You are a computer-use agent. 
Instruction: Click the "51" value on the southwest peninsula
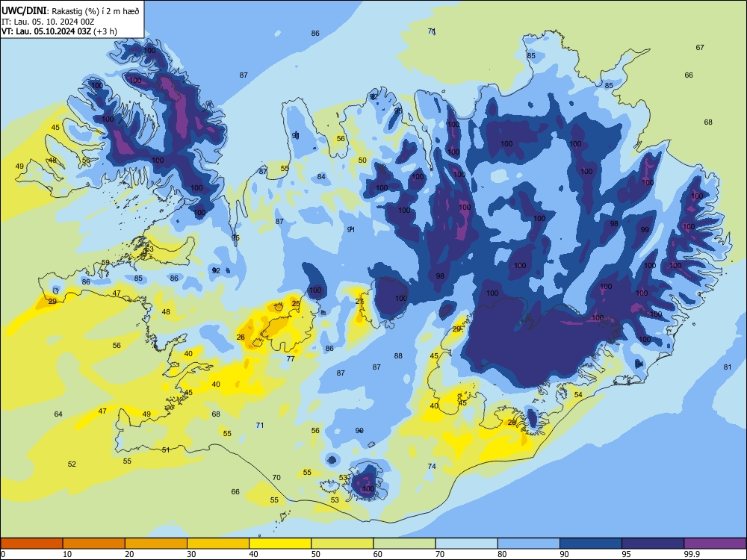pos(166,450)
